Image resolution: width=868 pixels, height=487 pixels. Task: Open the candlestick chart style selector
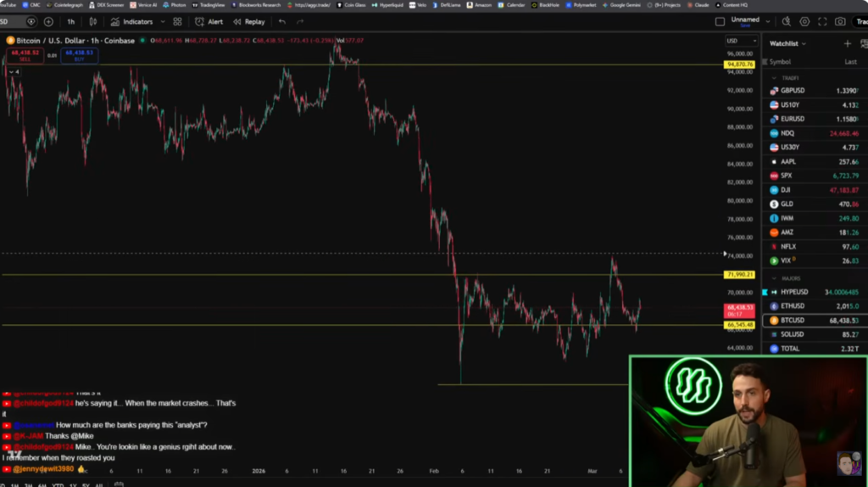93,21
